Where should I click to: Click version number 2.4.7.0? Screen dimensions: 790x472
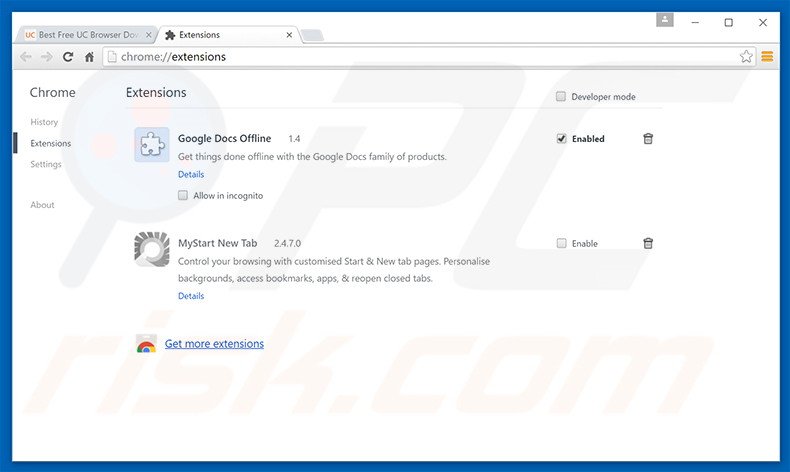click(x=287, y=243)
